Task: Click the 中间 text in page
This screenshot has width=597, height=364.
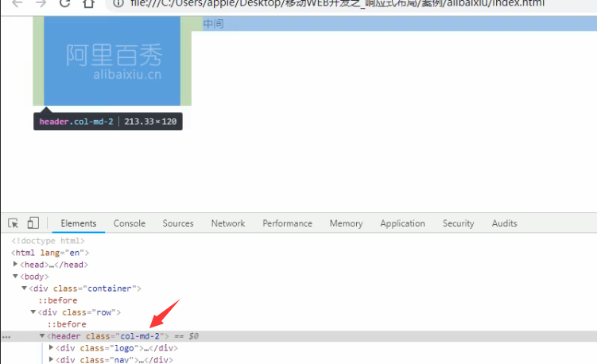Action: point(213,24)
